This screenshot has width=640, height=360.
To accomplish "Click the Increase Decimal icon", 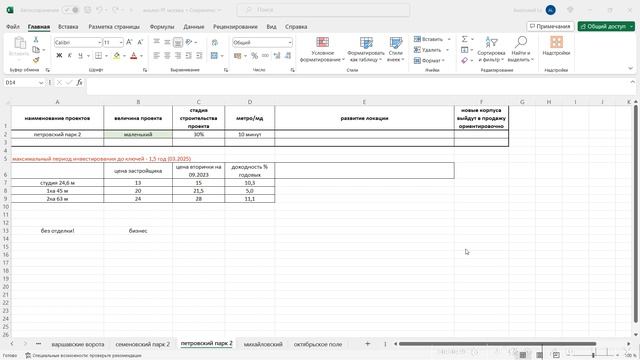I will (x=277, y=56).
